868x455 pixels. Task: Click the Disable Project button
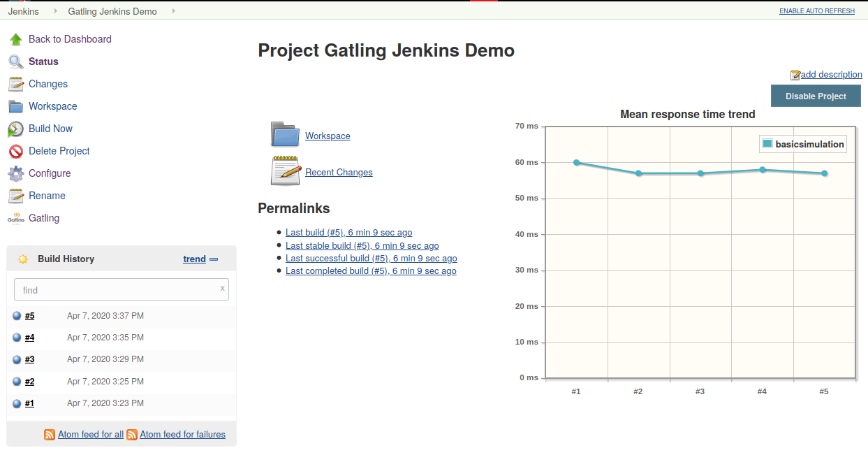816,96
